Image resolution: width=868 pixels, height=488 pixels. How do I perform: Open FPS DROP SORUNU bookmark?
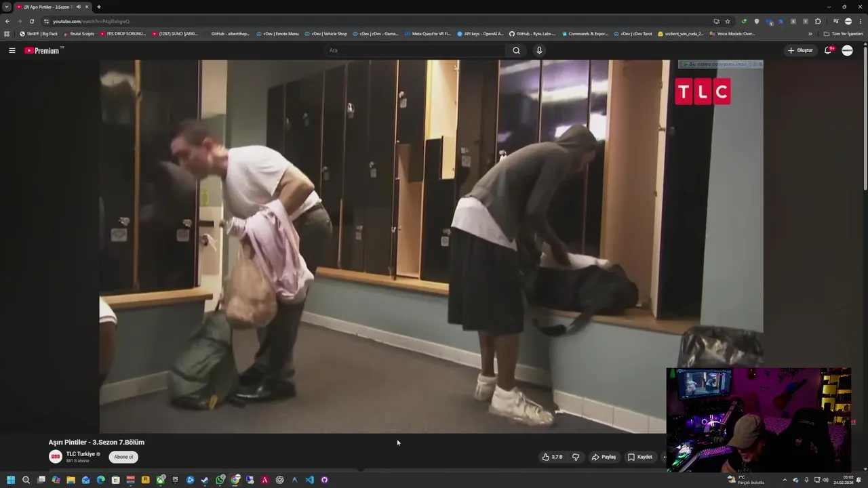pyautogui.click(x=122, y=33)
